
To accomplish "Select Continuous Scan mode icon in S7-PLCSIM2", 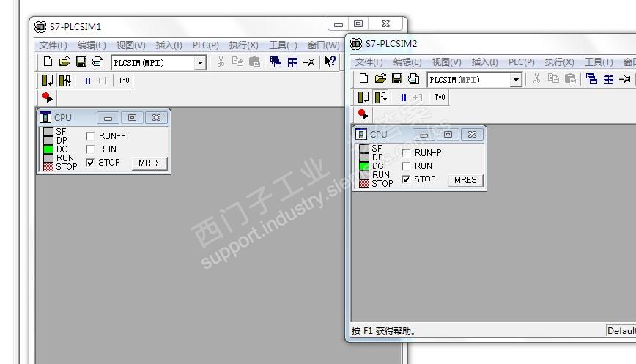I will [380, 97].
